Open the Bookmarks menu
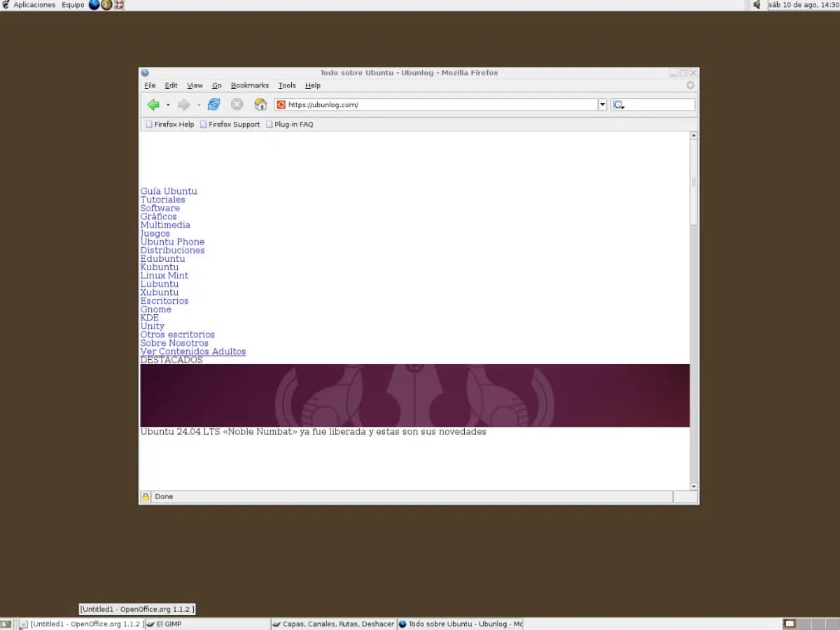Screen dimensions: 840x630 click(249, 85)
